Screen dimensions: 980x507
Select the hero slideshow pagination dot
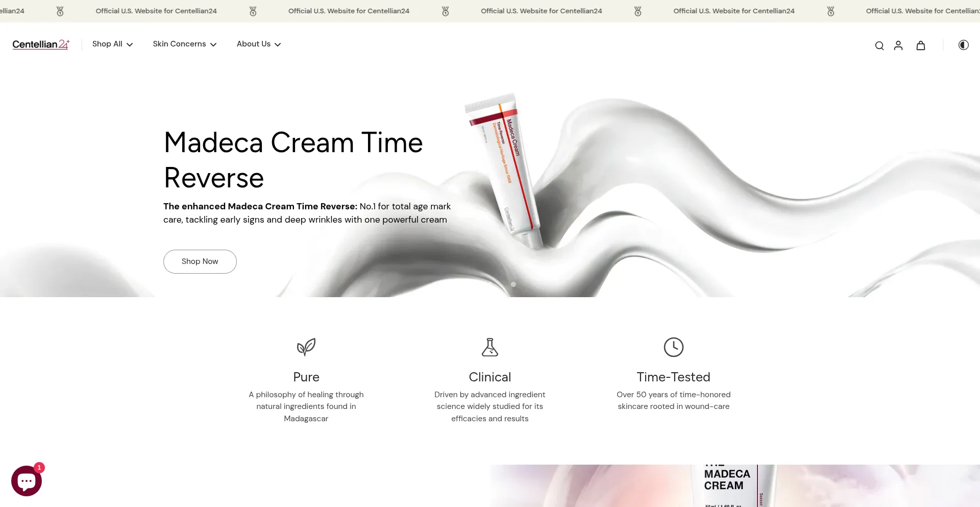pos(513,284)
